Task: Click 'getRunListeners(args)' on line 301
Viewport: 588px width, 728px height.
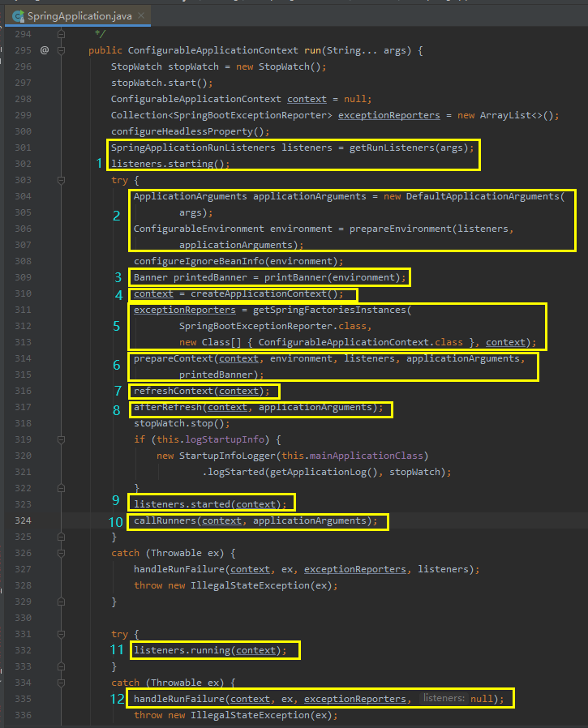Action: pos(409,148)
